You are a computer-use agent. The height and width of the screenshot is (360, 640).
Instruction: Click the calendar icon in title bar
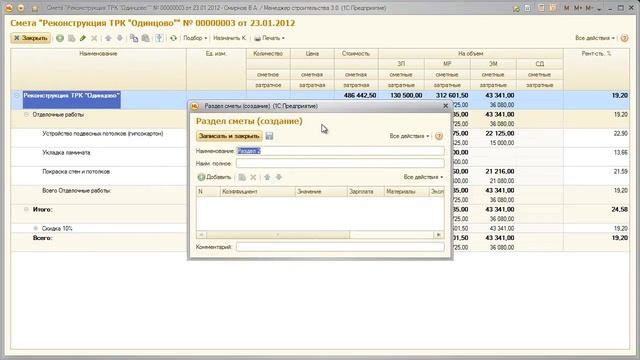pyautogui.click(x=553, y=8)
